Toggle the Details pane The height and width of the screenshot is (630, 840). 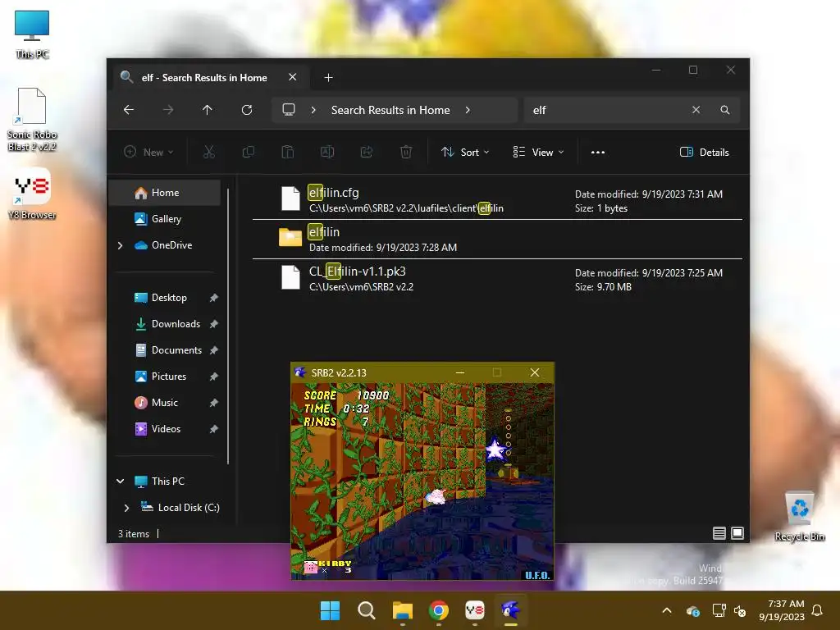(704, 152)
